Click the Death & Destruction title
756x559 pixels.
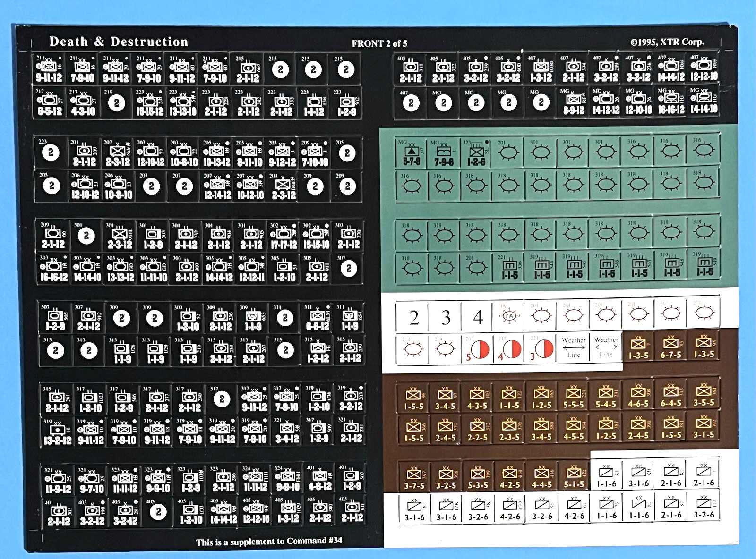point(119,42)
